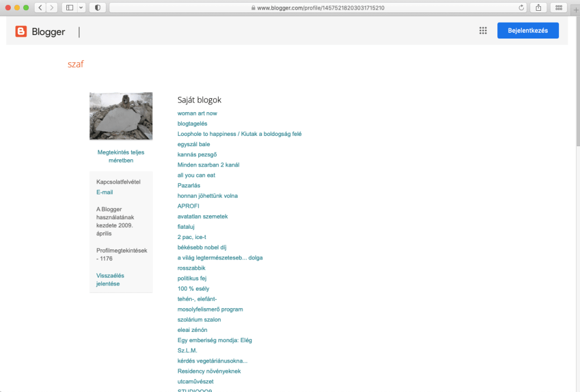Open the fiataluj blog
Viewport: 580px width, 392px height.
186,227
